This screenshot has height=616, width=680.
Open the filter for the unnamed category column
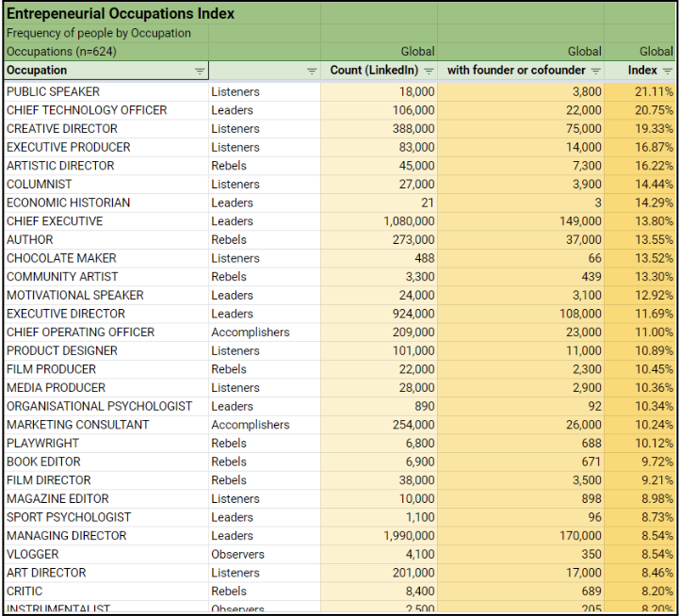(312, 72)
